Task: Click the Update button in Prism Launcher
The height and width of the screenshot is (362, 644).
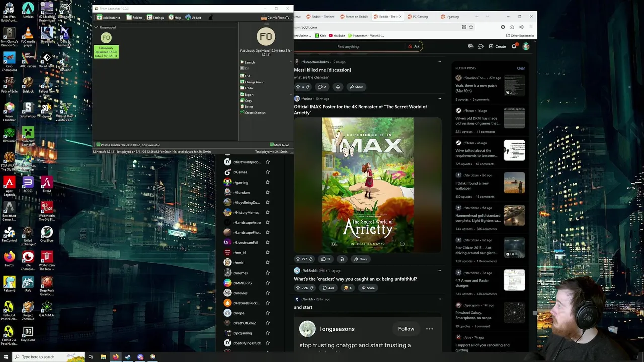Action: coord(193,18)
